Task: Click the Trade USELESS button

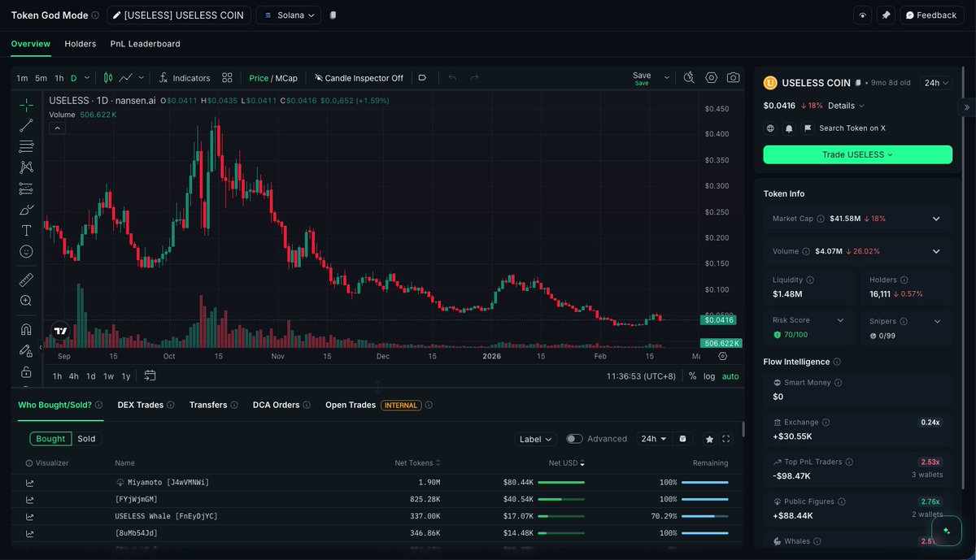Action: pyautogui.click(x=857, y=154)
